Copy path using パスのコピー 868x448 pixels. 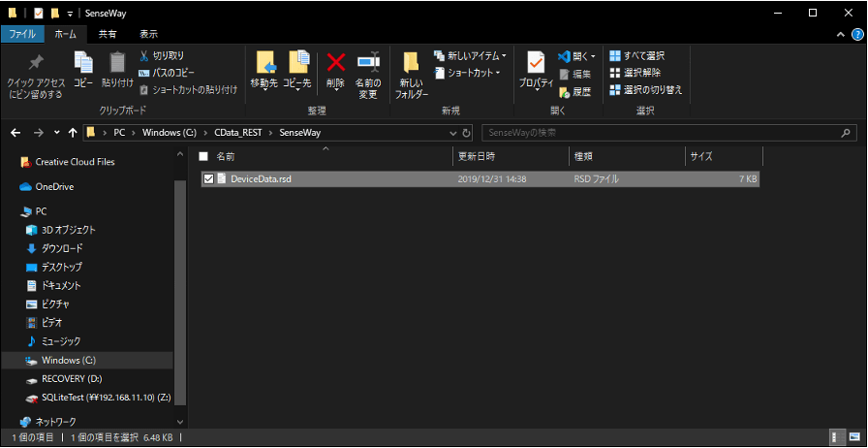(x=166, y=73)
